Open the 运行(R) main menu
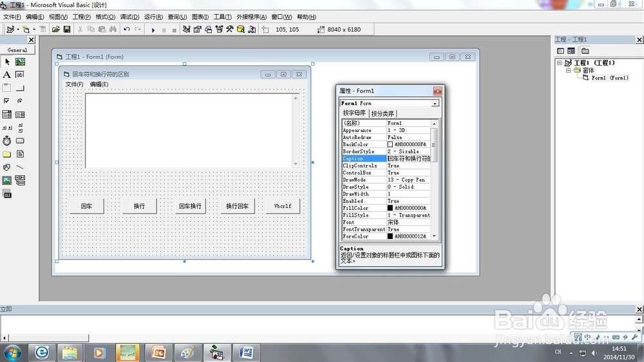Screen dimensions: 644x362 tap(153, 17)
